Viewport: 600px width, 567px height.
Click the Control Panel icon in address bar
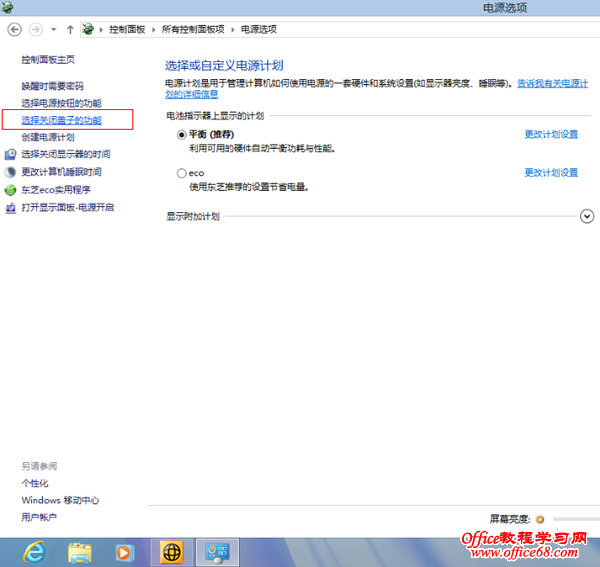point(88,29)
